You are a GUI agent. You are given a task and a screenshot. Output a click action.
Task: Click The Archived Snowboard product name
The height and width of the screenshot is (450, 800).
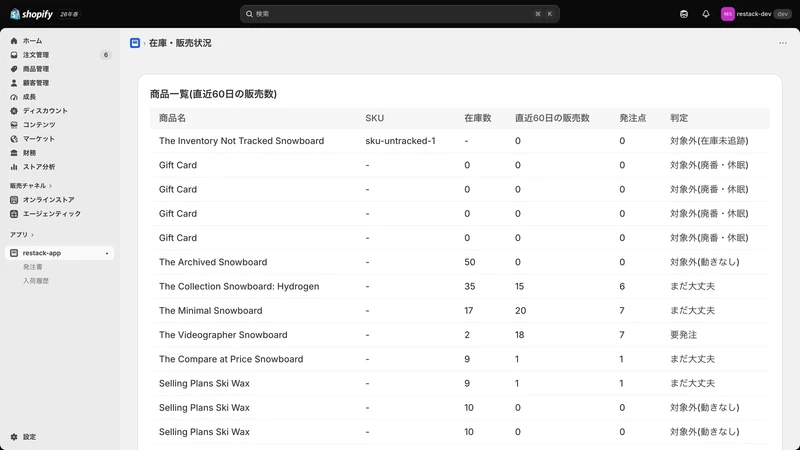pyautogui.click(x=213, y=262)
